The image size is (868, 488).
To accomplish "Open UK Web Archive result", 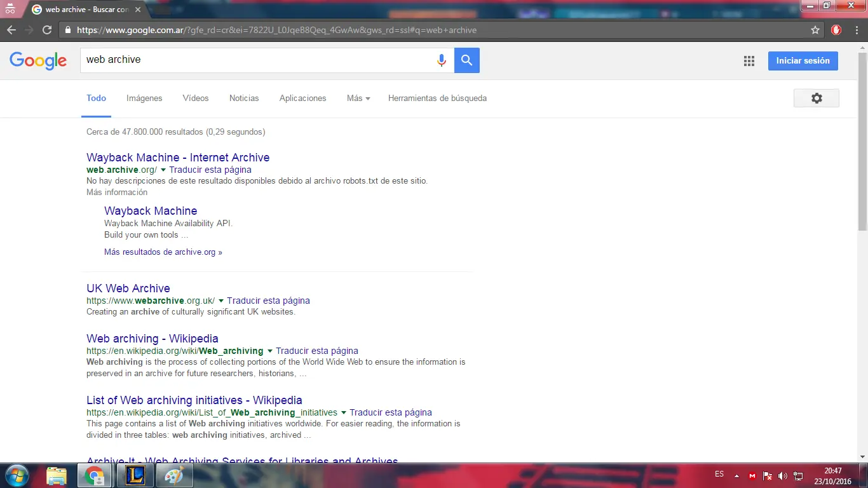I will tap(128, 288).
